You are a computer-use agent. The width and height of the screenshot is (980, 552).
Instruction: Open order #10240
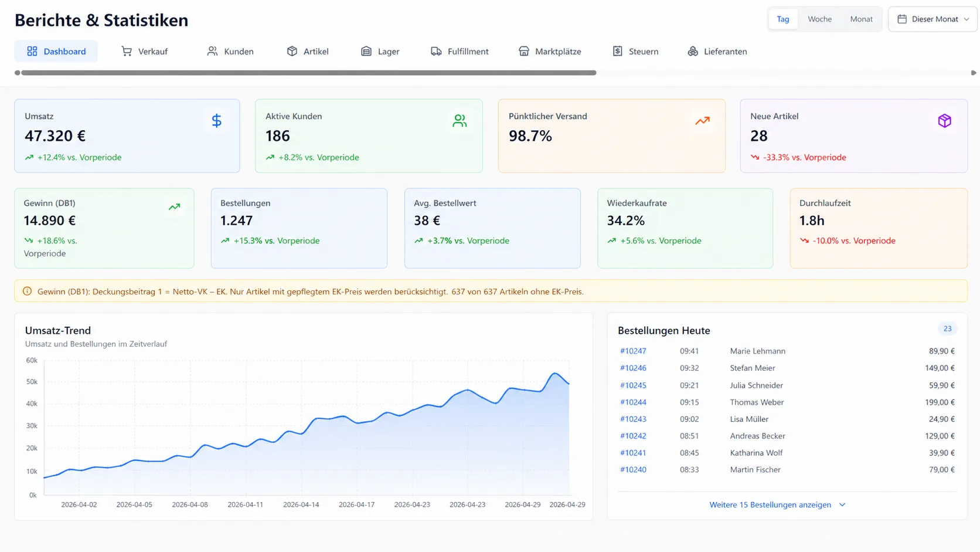coord(633,470)
